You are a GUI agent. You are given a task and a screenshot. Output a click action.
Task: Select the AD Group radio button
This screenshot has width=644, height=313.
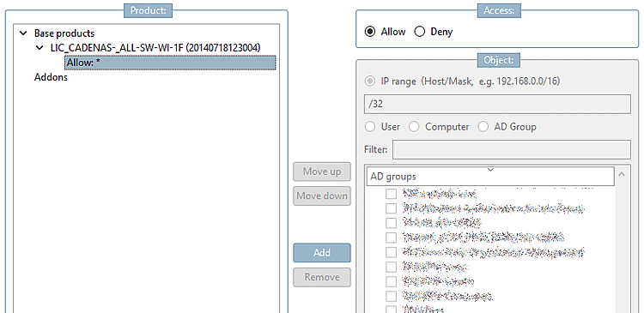click(483, 127)
